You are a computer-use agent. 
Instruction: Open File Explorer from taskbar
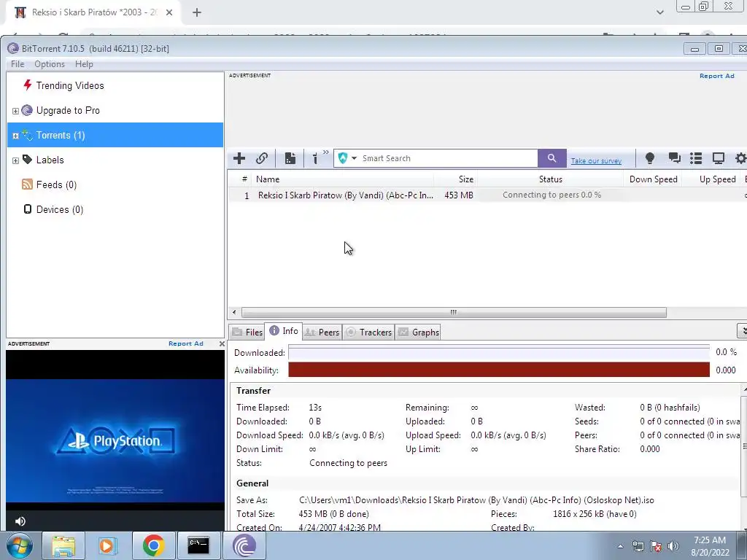[x=63, y=545]
